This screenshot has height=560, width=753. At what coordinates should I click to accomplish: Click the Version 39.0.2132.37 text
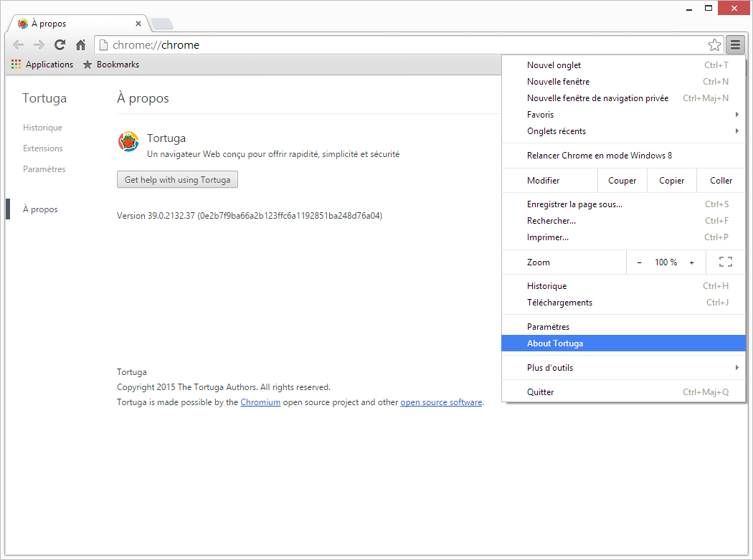pyautogui.click(x=250, y=216)
